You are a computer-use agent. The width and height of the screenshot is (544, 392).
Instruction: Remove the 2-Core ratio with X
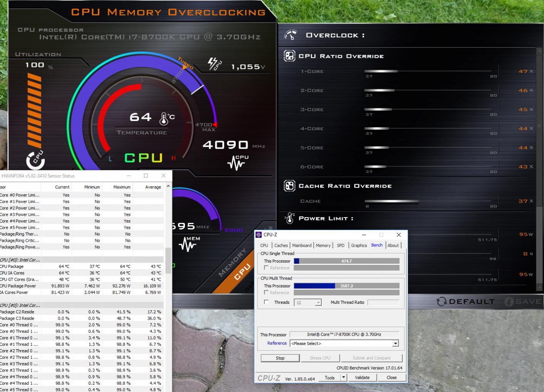pyautogui.click(x=531, y=90)
